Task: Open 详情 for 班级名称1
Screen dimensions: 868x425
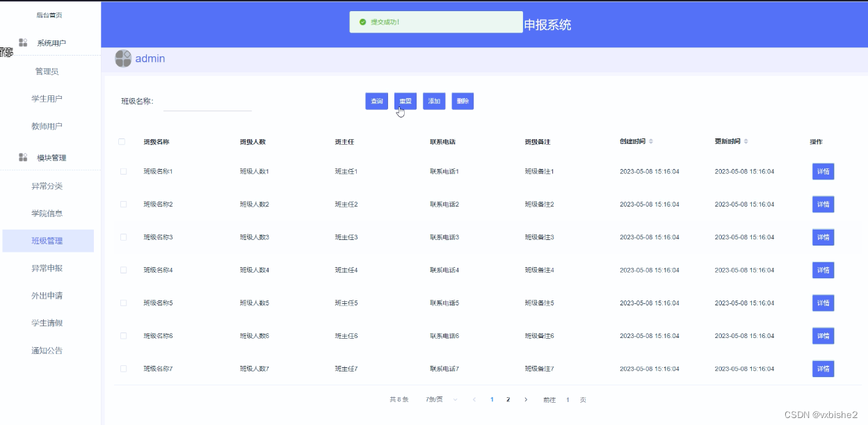Action: tap(823, 171)
